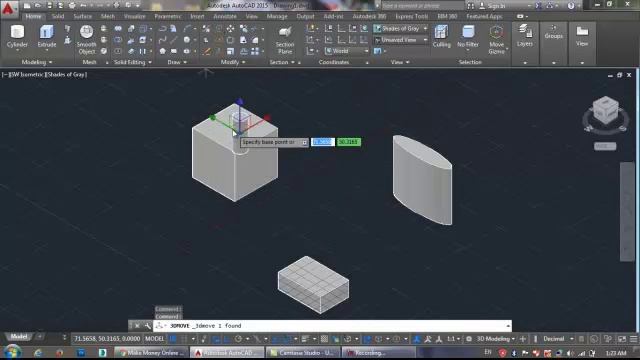Viewport: 640px width, 360px height.
Task: Click the Open file icon in quick access
Action: [38, 5]
